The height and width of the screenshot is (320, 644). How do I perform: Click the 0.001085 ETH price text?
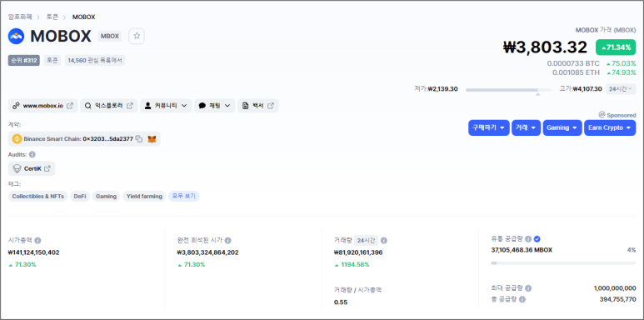tap(576, 72)
